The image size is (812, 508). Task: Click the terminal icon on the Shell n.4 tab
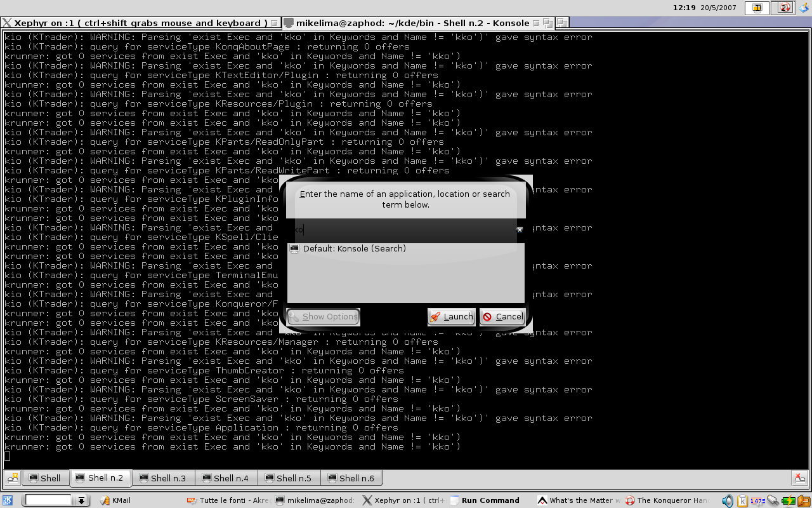pyautogui.click(x=207, y=478)
